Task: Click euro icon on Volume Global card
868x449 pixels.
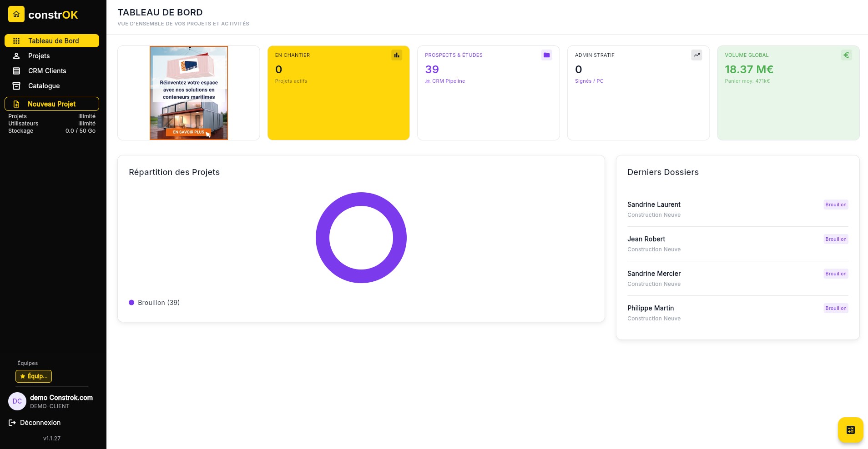Action: 846,55
